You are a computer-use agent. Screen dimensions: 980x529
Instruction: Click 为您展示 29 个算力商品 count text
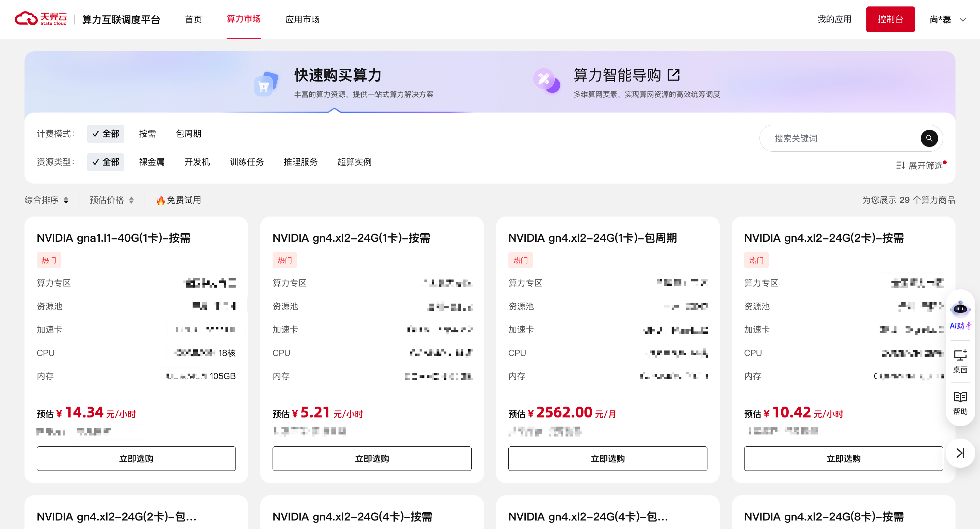tap(909, 200)
